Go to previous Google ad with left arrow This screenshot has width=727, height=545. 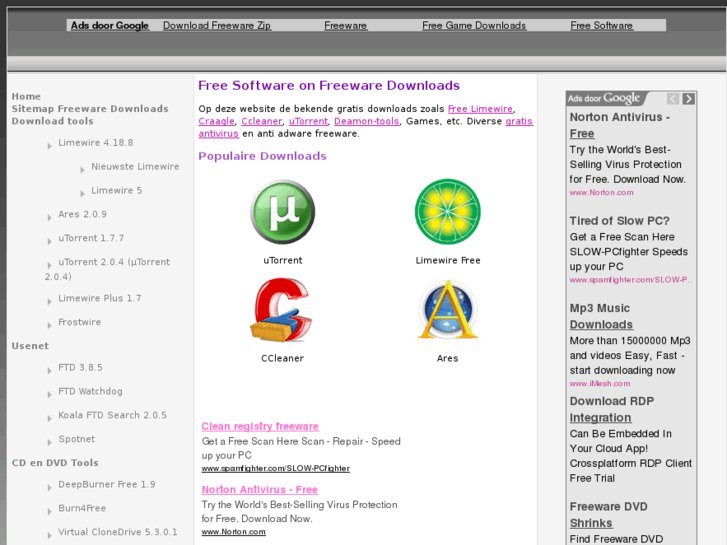(673, 98)
